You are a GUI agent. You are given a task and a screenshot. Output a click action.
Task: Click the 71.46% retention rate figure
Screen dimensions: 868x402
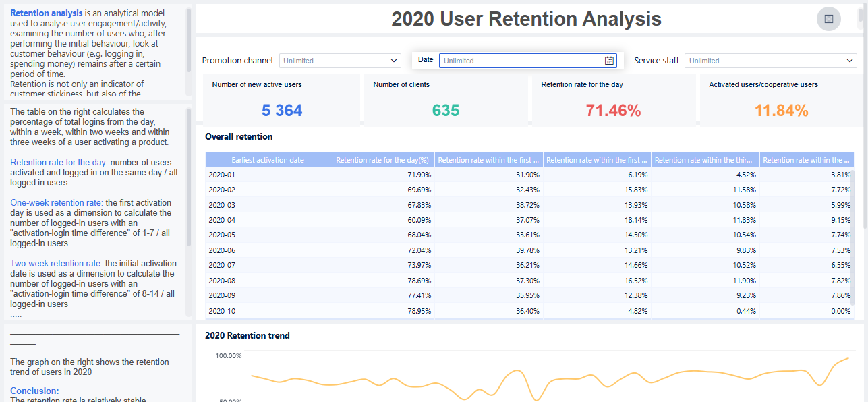point(613,111)
